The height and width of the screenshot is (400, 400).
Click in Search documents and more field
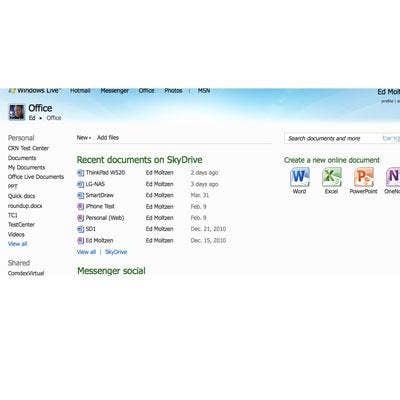(333, 138)
